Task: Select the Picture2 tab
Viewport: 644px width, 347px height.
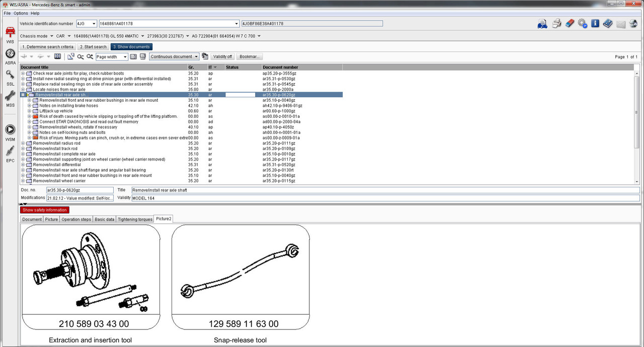Action: (164, 219)
